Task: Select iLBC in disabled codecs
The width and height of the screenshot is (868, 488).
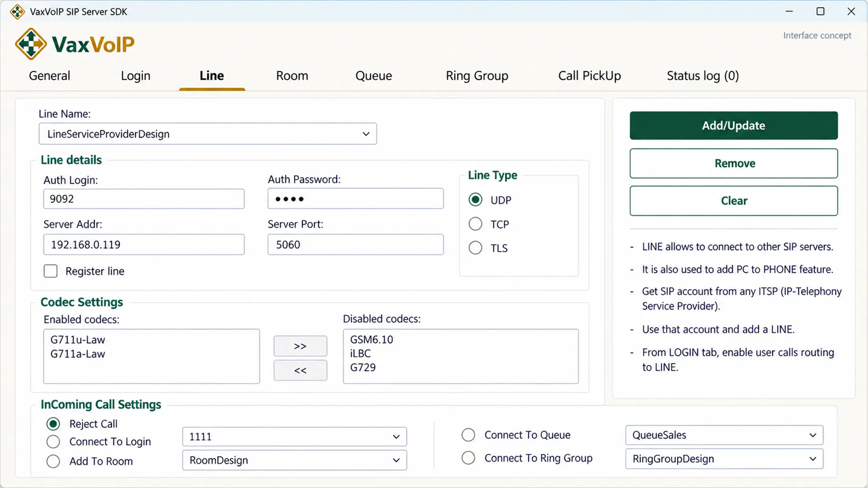Action: 360,353
